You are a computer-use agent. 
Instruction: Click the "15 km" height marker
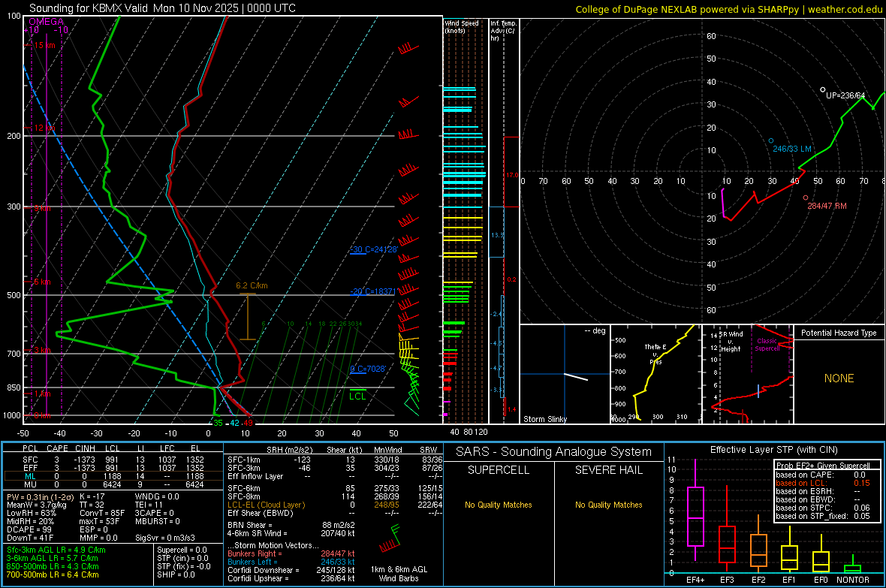(x=44, y=45)
